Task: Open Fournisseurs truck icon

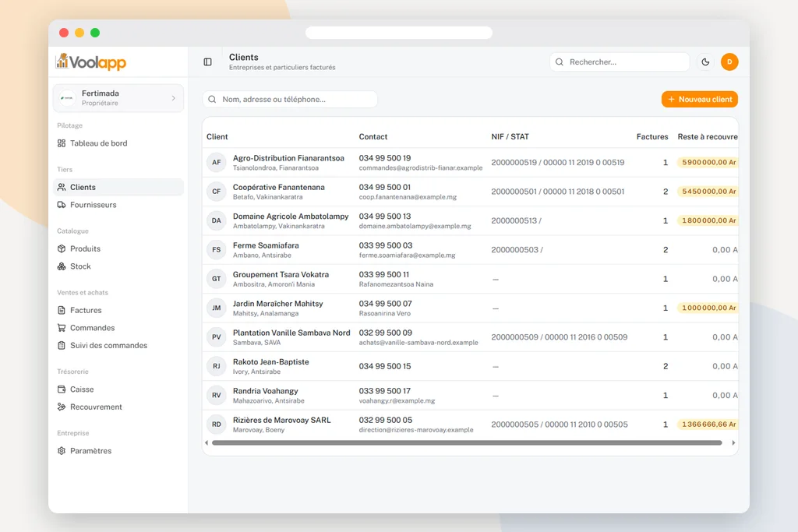Action: pos(62,205)
